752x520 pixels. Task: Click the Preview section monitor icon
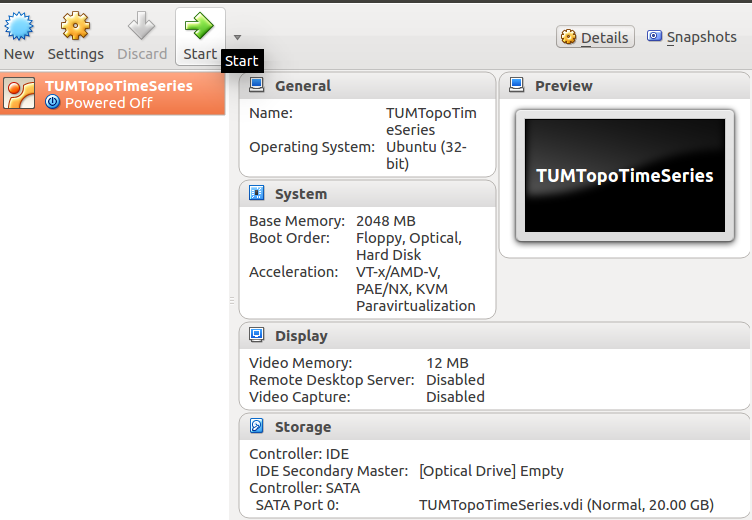[517, 85]
